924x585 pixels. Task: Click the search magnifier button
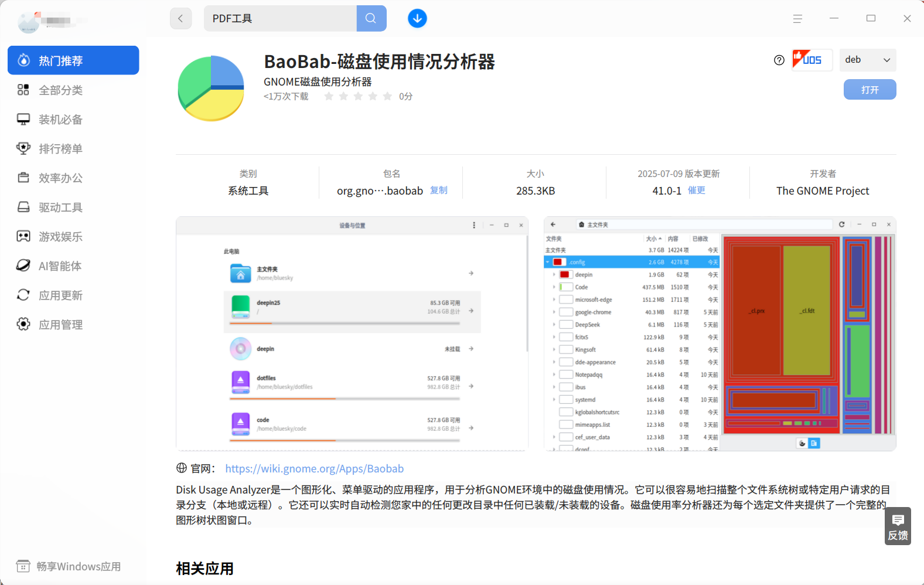pos(371,18)
